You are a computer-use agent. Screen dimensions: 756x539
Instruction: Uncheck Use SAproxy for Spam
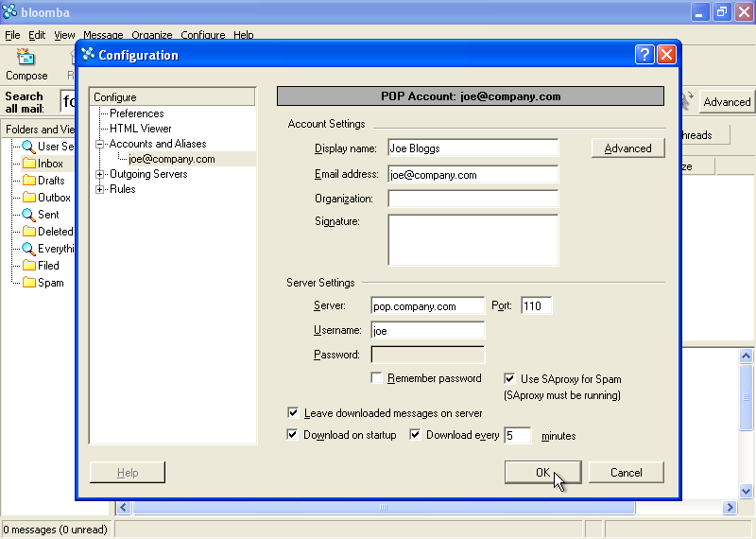509,378
